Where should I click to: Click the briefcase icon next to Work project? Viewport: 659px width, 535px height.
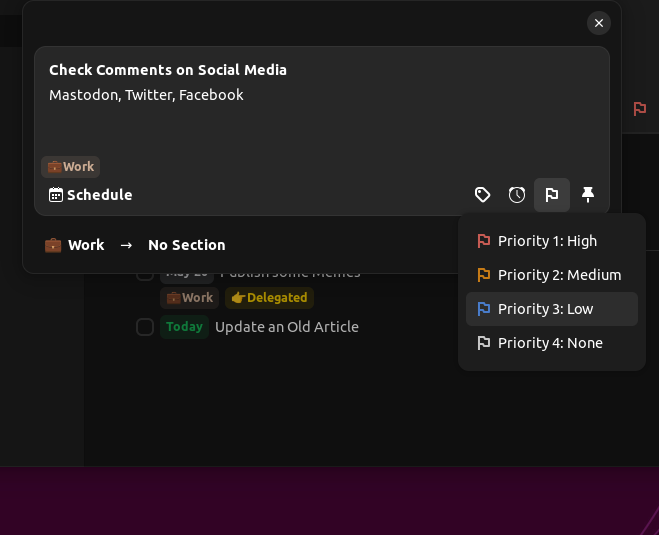(x=53, y=245)
